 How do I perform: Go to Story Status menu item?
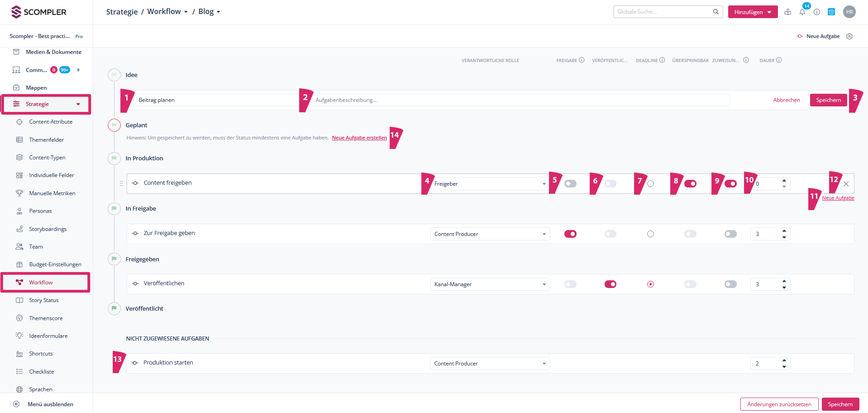click(x=43, y=300)
